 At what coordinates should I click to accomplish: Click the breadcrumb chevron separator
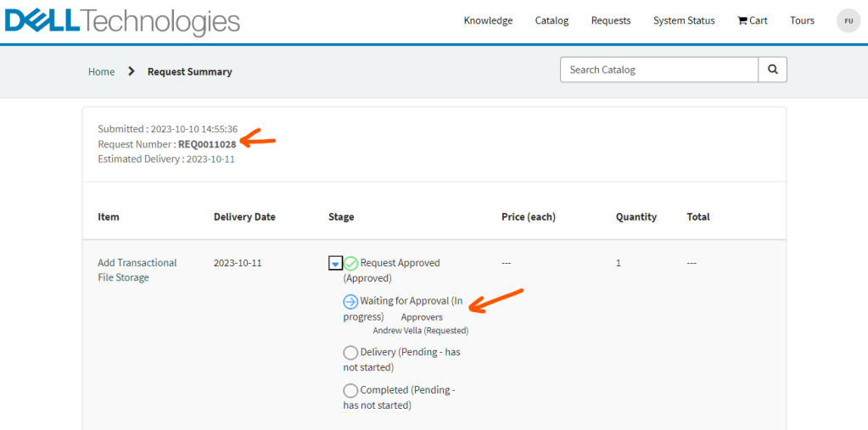(132, 71)
